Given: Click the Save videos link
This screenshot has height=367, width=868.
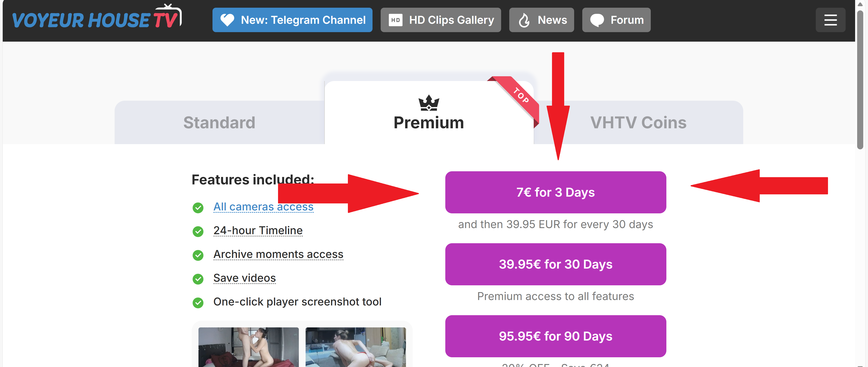Looking at the screenshot, I should pyautogui.click(x=244, y=278).
